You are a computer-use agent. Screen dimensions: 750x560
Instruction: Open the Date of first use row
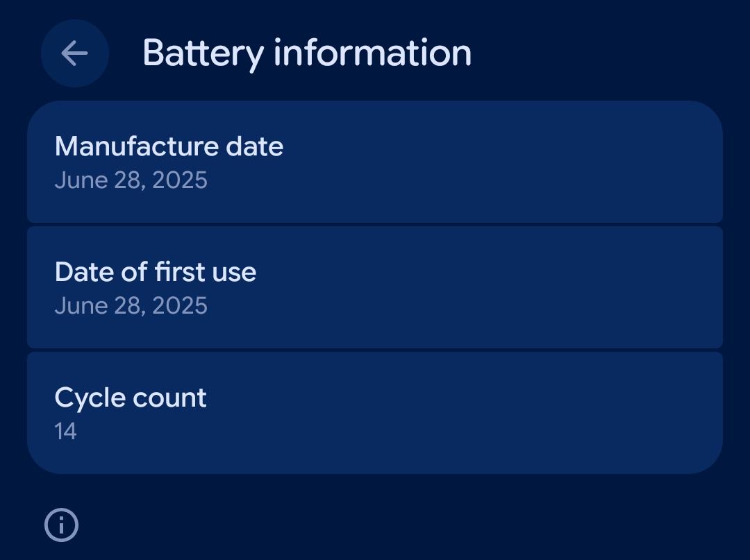click(374, 288)
